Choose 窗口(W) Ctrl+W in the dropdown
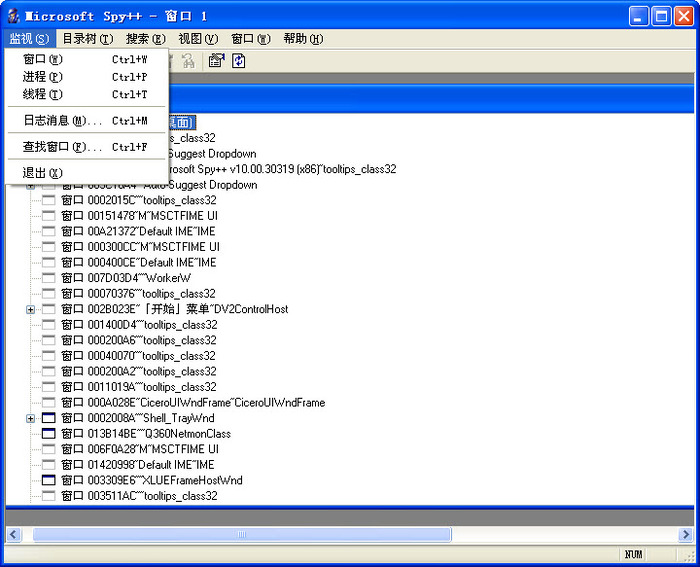The width and height of the screenshot is (700, 567). click(87, 59)
